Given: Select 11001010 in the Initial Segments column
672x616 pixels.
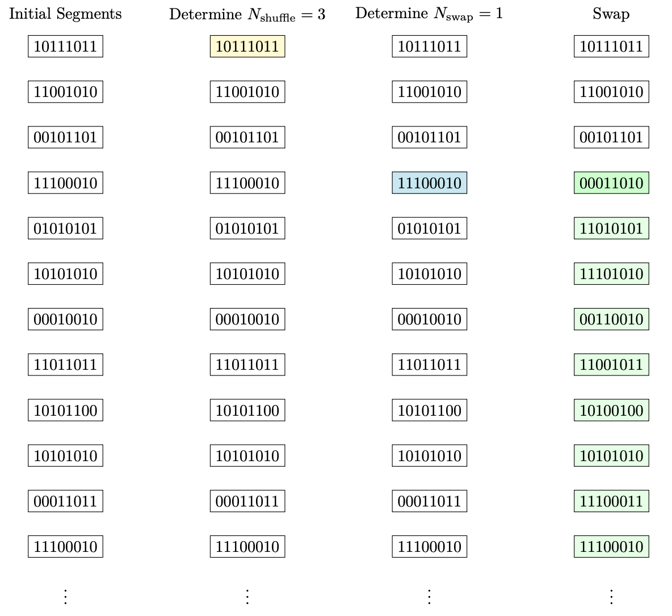Looking at the screenshot, I should tap(65, 92).
